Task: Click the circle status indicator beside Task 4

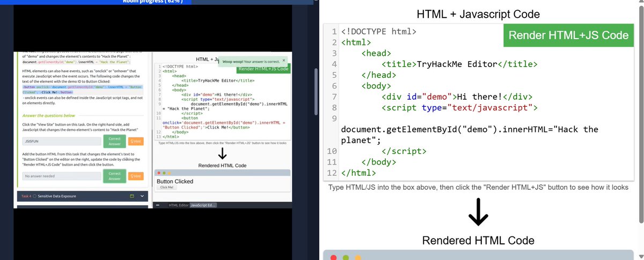Action: tap(35, 197)
